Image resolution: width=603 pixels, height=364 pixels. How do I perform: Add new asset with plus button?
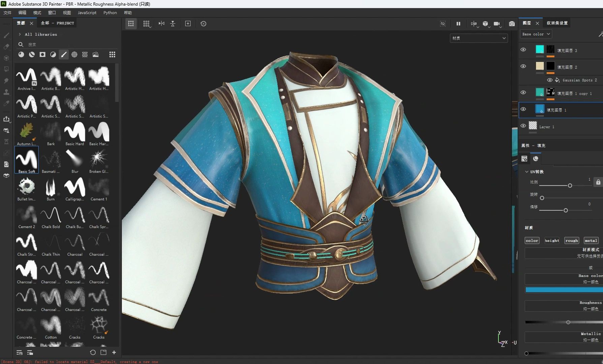[x=114, y=352]
